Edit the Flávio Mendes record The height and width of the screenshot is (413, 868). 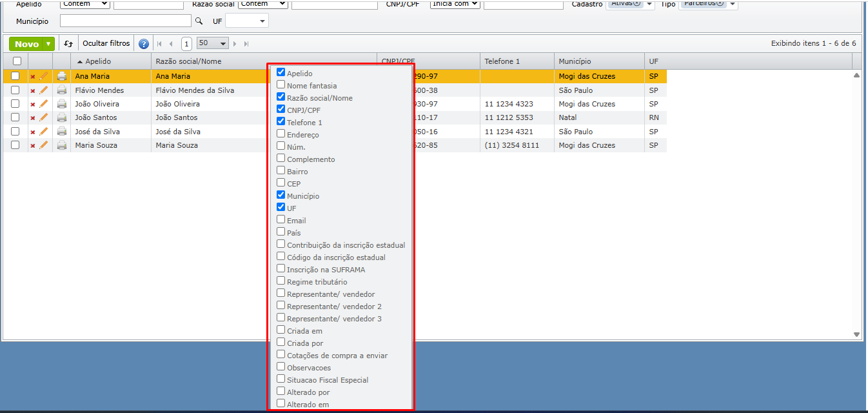44,90
